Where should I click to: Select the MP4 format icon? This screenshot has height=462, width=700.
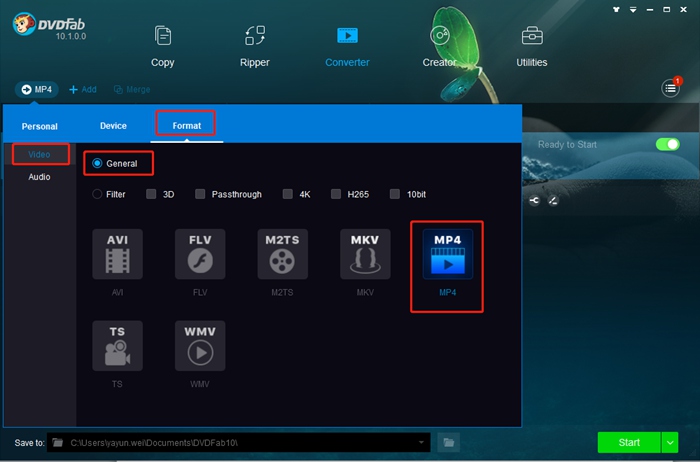click(x=448, y=254)
